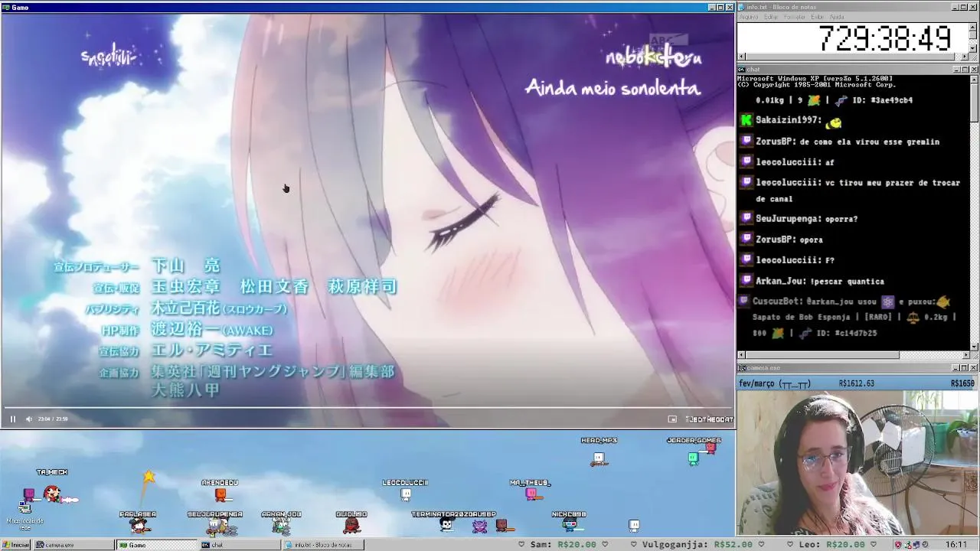This screenshot has width=980, height=551.
Task: Click the Notepad icon in the info.txt title bar
Action: [x=742, y=7]
